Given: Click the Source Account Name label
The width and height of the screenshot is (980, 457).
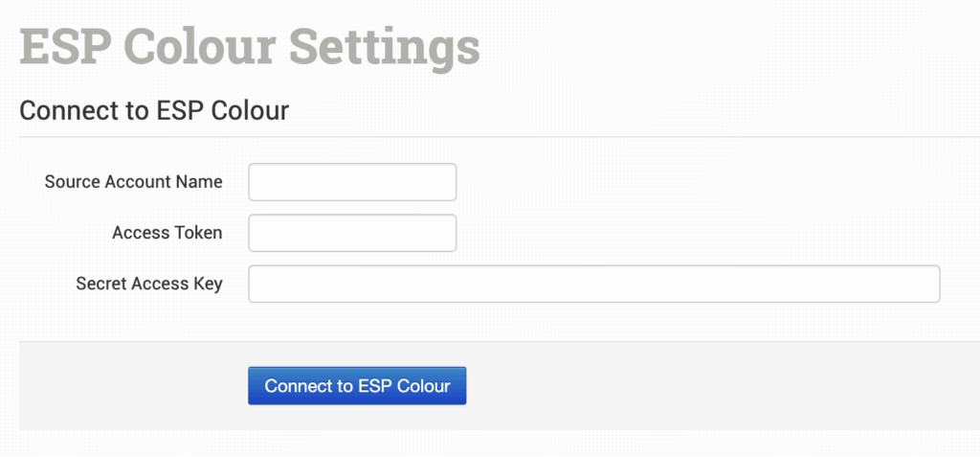Looking at the screenshot, I should coord(133,182).
